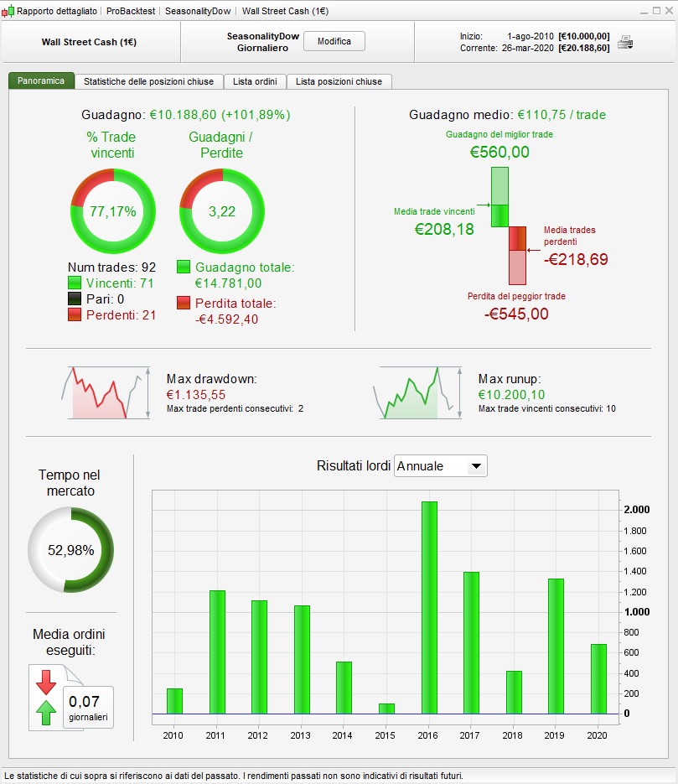Switch to Statistiche delle posizioni chiuse tab

click(x=148, y=81)
